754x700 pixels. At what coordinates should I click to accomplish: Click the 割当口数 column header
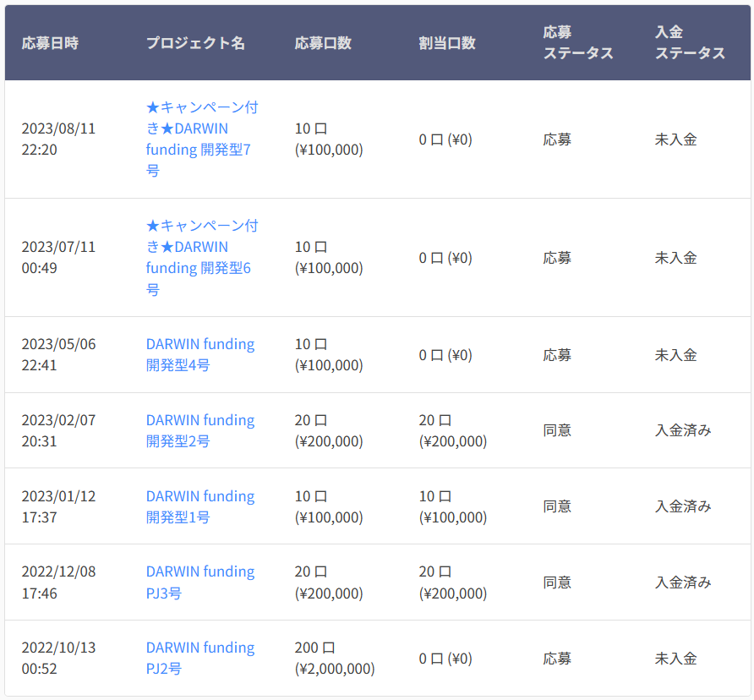coord(446,43)
